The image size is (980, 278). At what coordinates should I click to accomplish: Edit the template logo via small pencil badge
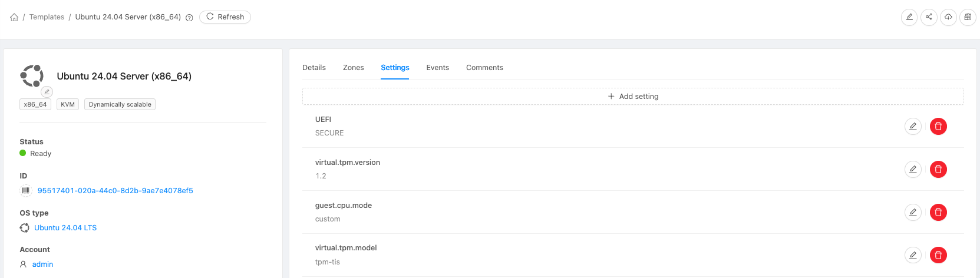(x=47, y=92)
